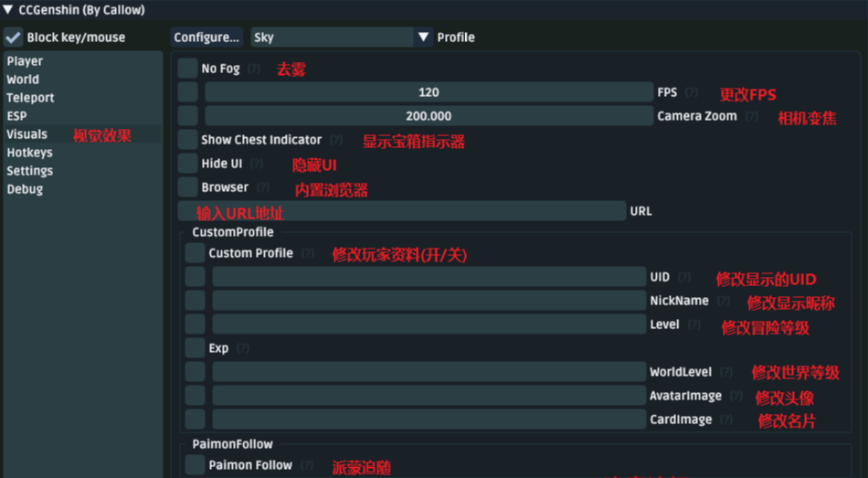Click the URL input field
The height and width of the screenshot is (478, 868).
(400, 211)
